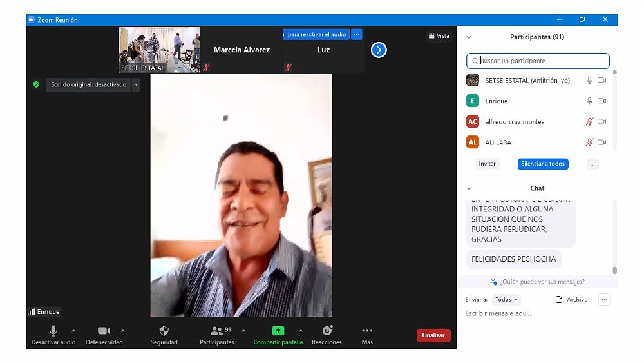The width and height of the screenshot is (644, 363).
Task: Click the red Finalizar button
Action: click(x=433, y=335)
